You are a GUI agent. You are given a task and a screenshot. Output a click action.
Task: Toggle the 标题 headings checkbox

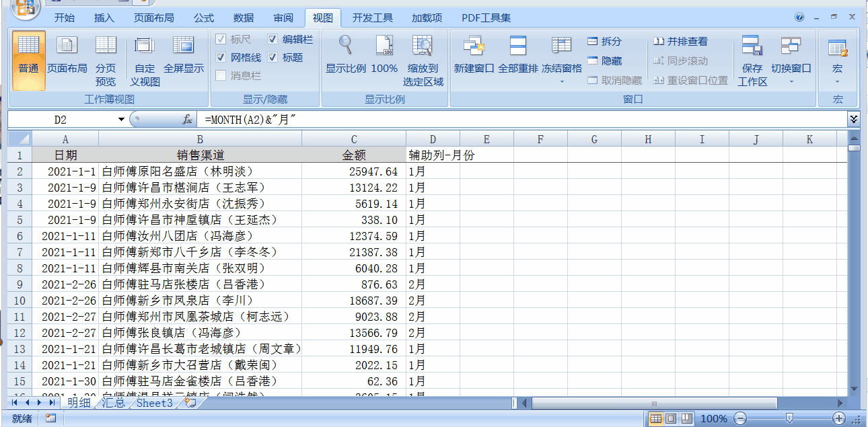(x=273, y=58)
